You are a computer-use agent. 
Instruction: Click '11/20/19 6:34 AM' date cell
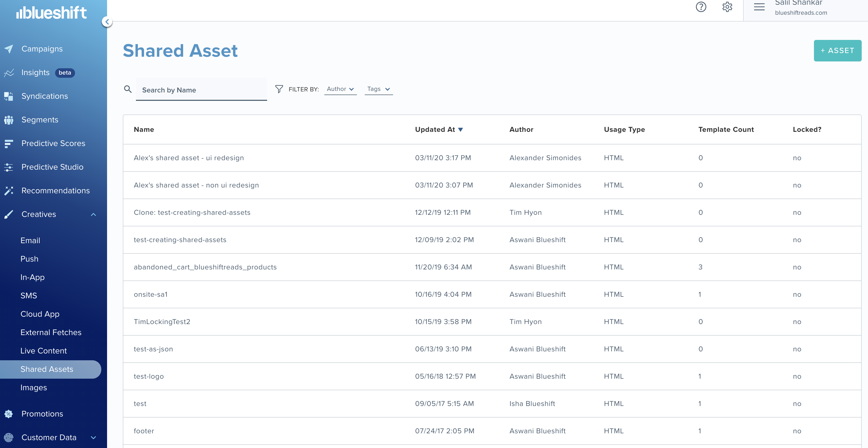point(443,267)
